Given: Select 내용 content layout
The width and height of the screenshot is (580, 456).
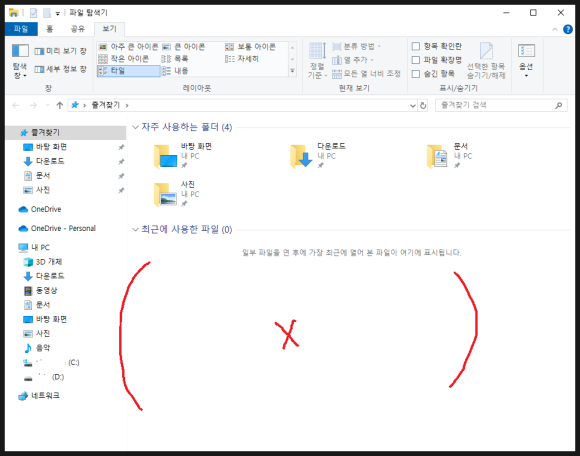Looking at the screenshot, I should (x=175, y=71).
